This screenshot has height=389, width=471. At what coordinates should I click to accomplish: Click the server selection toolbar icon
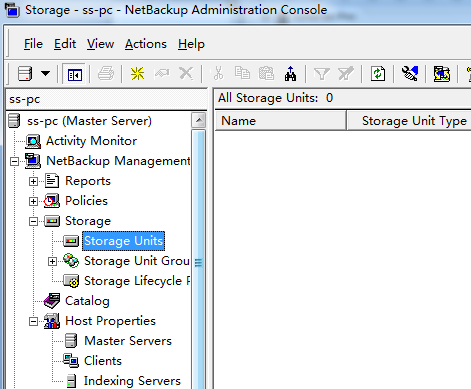pos(25,73)
